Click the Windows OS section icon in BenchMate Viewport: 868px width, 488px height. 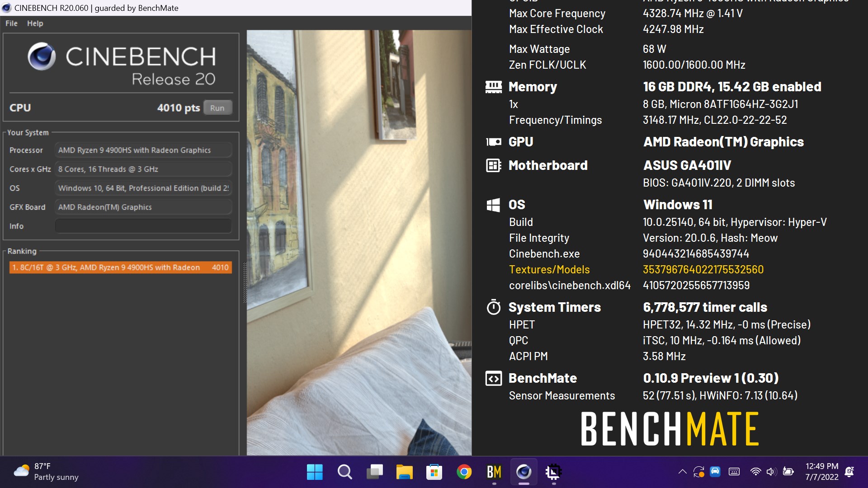click(x=493, y=205)
